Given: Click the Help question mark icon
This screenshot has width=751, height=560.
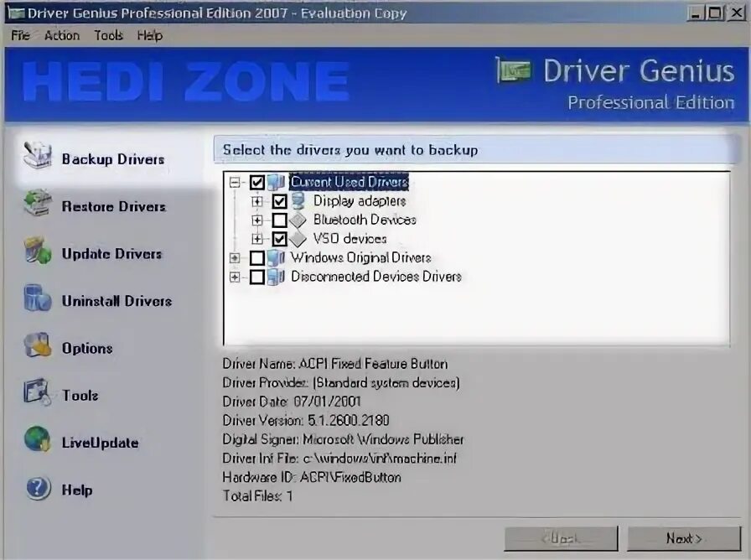Looking at the screenshot, I should (38, 488).
